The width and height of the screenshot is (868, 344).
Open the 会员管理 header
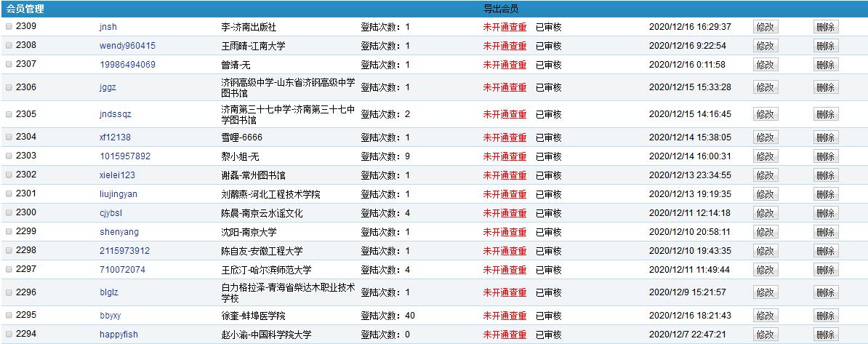pyautogui.click(x=25, y=9)
